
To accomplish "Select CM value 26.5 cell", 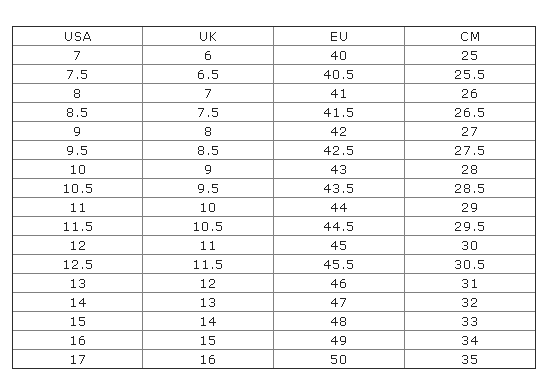I will coord(470,113).
